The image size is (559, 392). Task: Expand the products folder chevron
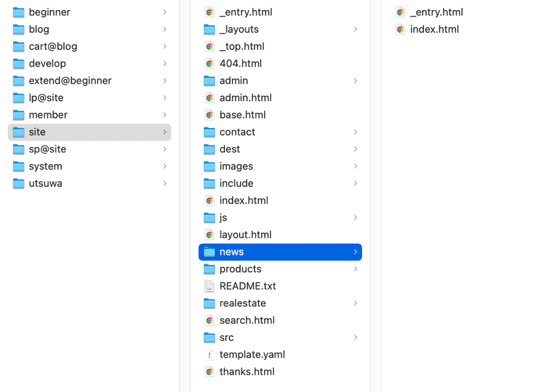(x=355, y=269)
